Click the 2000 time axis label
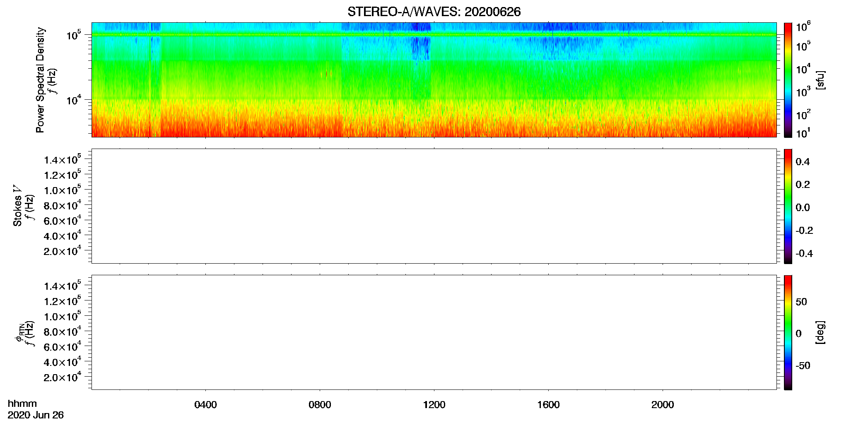 [663, 405]
